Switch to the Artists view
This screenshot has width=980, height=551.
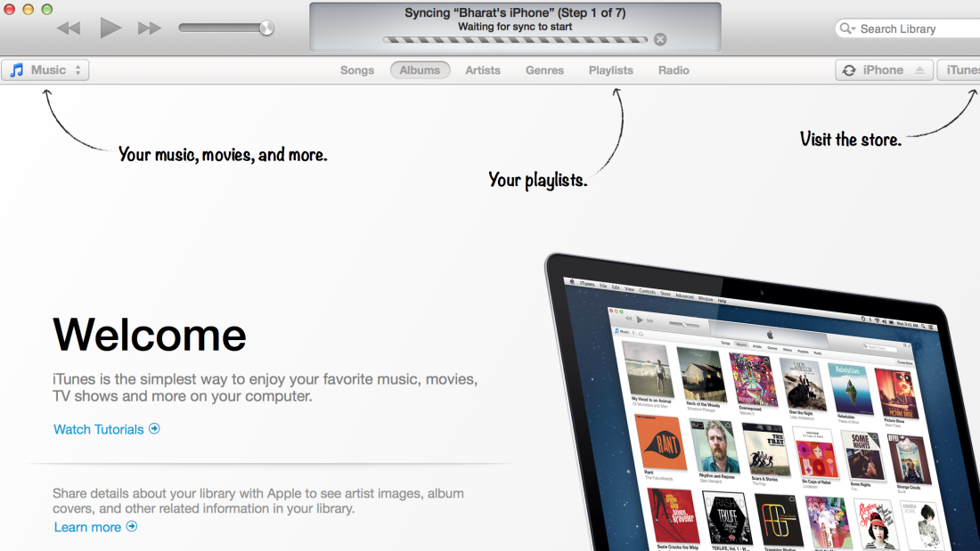click(x=483, y=70)
